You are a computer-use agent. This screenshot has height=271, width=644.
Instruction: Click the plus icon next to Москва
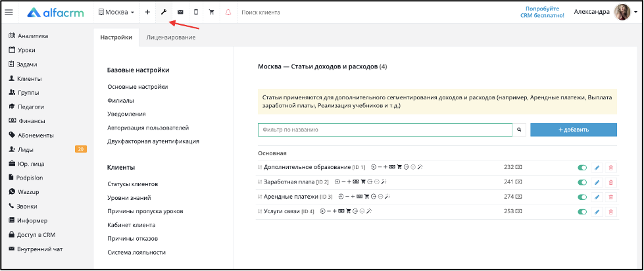pyautogui.click(x=147, y=12)
